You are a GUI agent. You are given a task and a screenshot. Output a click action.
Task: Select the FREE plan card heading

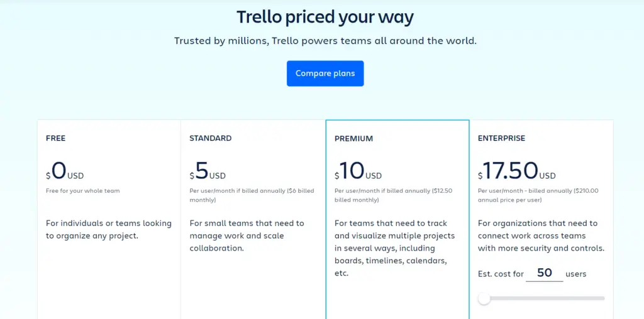click(x=55, y=138)
